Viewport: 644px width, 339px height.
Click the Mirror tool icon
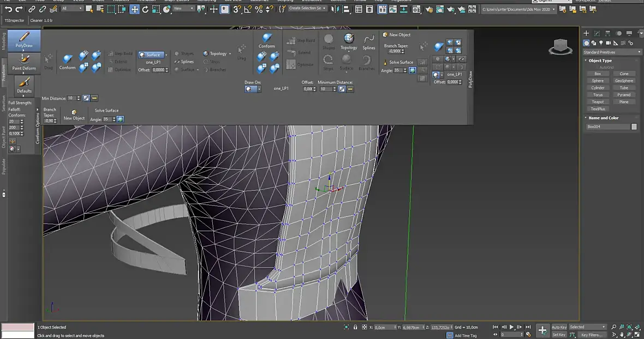[335, 9]
